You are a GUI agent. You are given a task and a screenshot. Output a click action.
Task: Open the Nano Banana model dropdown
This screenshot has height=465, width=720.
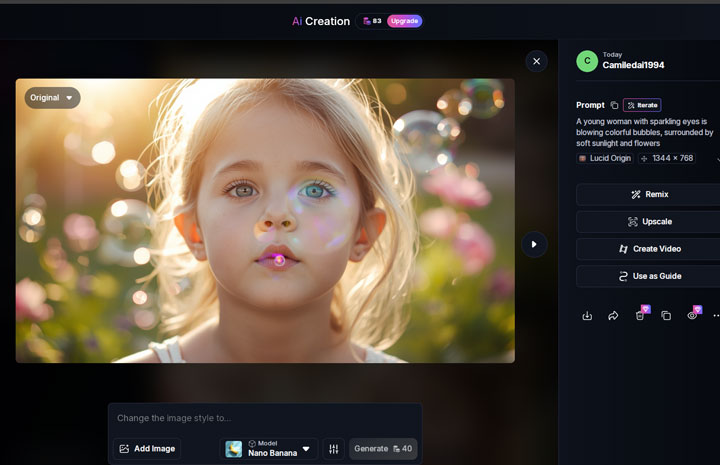(269, 449)
